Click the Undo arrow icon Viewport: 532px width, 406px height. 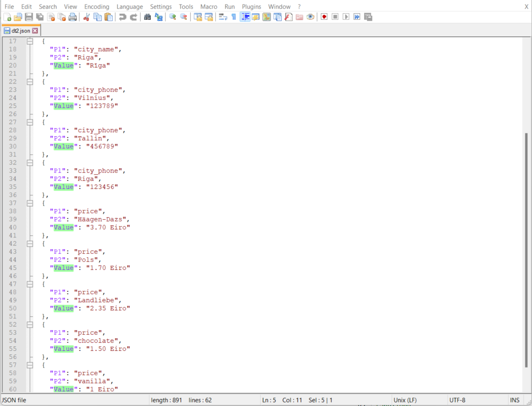click(x=122, y=17)
